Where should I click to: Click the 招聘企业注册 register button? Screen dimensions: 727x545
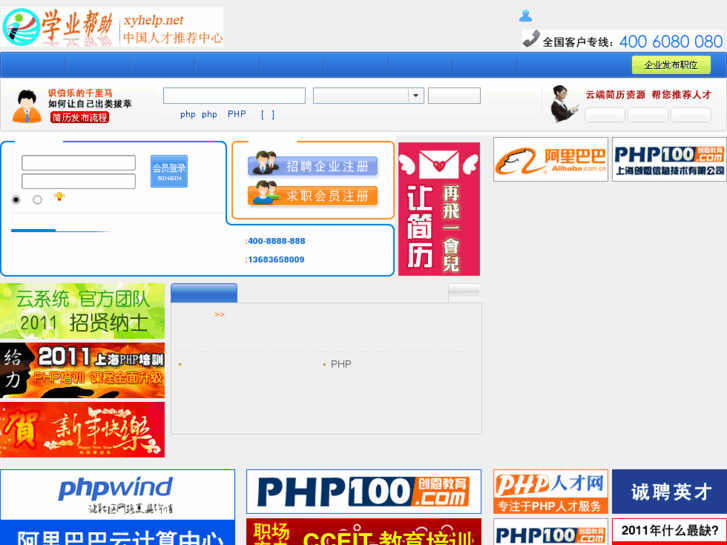(x=313, y=166)
